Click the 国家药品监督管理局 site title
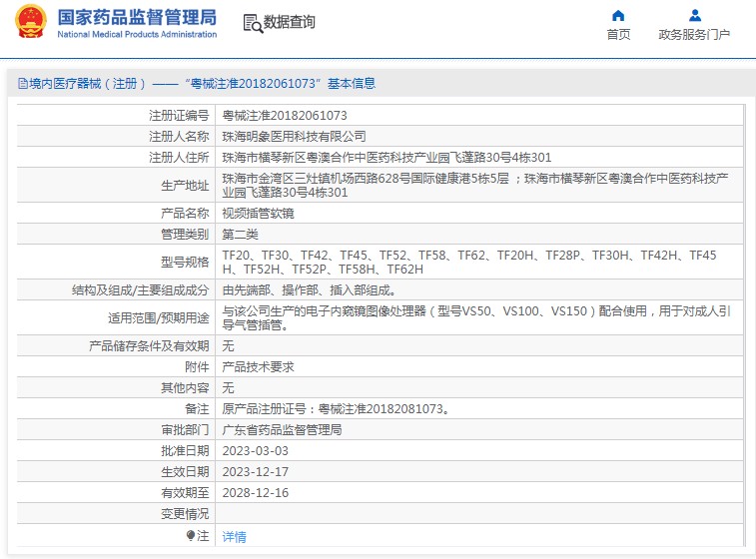This screenshot has width=756, height=559. tap(137, 17)
